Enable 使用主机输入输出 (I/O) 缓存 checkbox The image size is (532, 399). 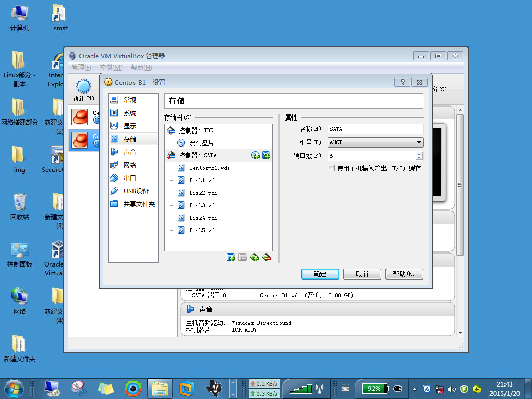[x=331, y=168]
